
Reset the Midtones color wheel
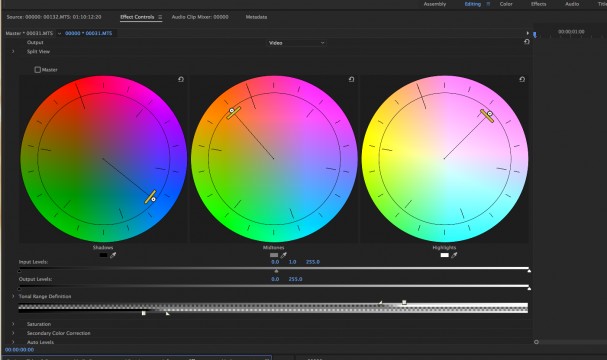pos(352,79)
